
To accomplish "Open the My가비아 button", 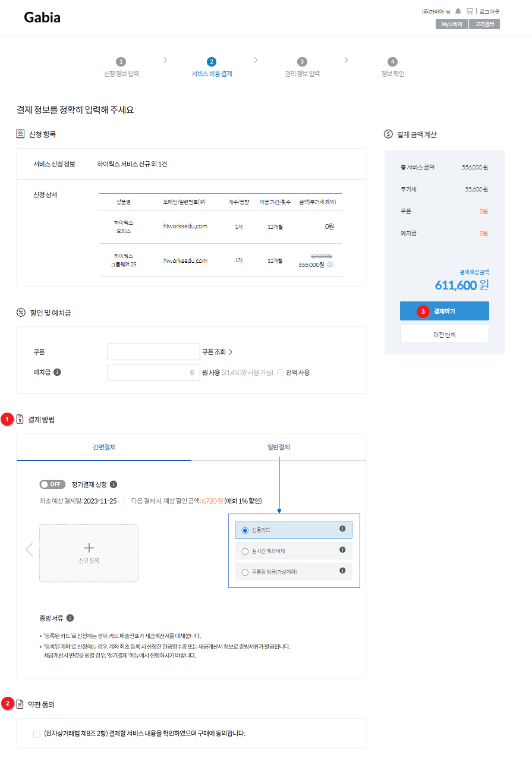I will click(452, 24).
